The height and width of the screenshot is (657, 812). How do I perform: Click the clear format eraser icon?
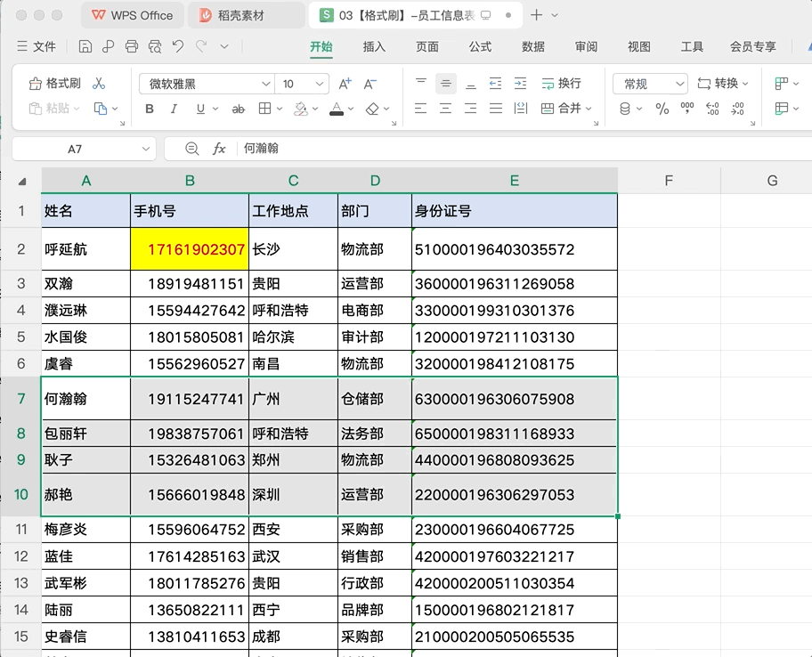click(x=372, y=109)
